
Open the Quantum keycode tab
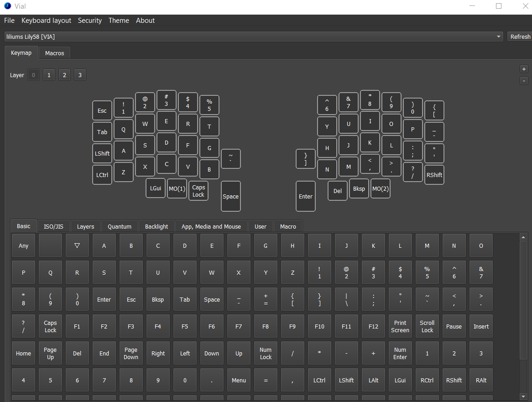pos(120,226)
